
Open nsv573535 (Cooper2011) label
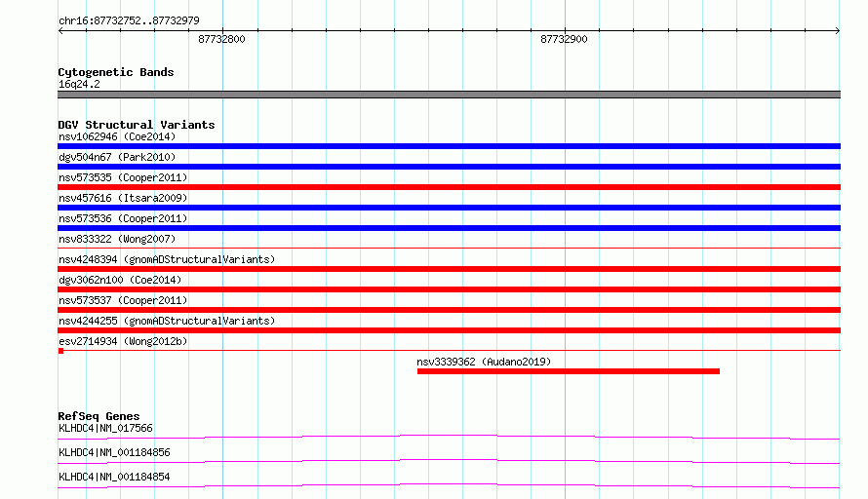[x=123, y=177]
